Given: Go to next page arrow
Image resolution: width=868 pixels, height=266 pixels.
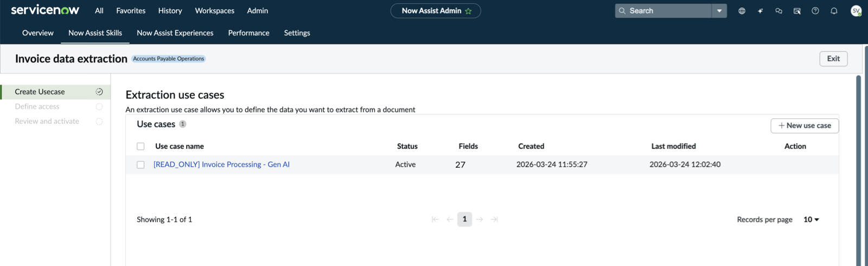Looking at the screenshot, I should pos(480,219).
